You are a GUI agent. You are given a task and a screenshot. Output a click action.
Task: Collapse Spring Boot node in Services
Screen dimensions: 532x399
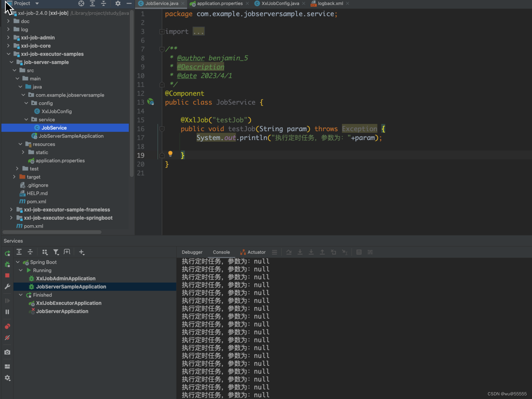[x=18, y=262]
